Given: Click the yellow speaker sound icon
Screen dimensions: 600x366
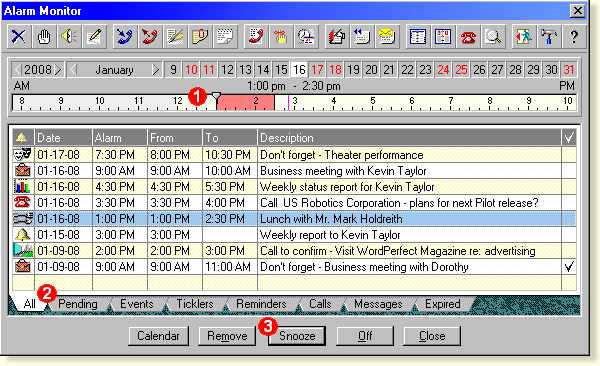Looking at the screenshot, I should tap(69, 37).
